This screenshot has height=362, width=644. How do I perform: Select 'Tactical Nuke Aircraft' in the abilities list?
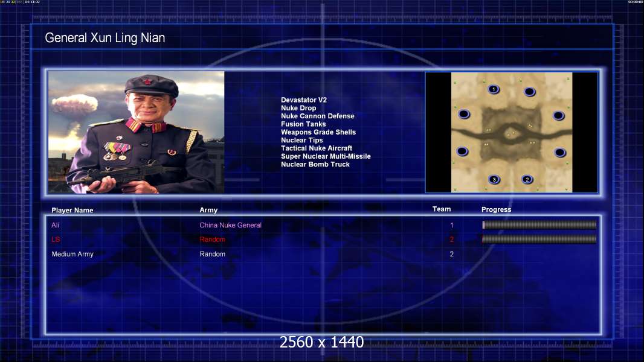click(317, 148)
